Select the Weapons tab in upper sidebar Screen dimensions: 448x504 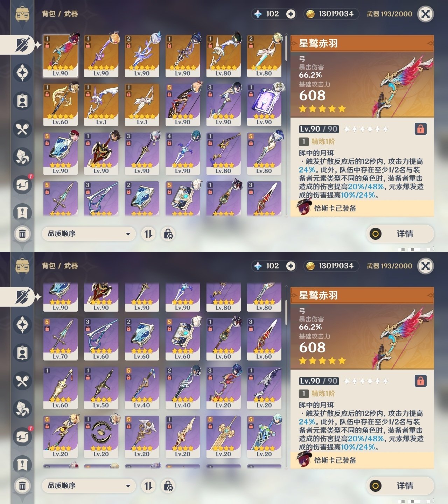[22, 45]
